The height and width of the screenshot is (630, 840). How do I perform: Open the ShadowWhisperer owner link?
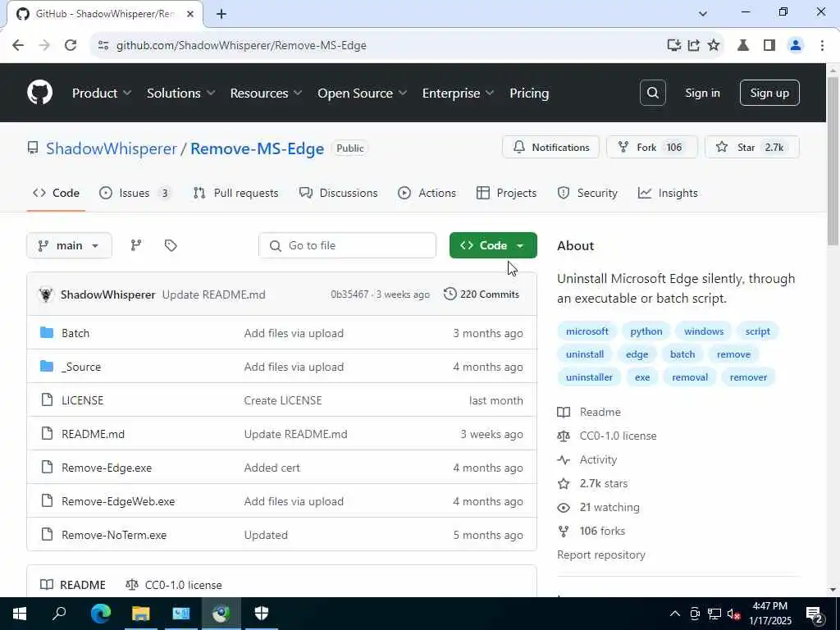click(x=112, y=148)
